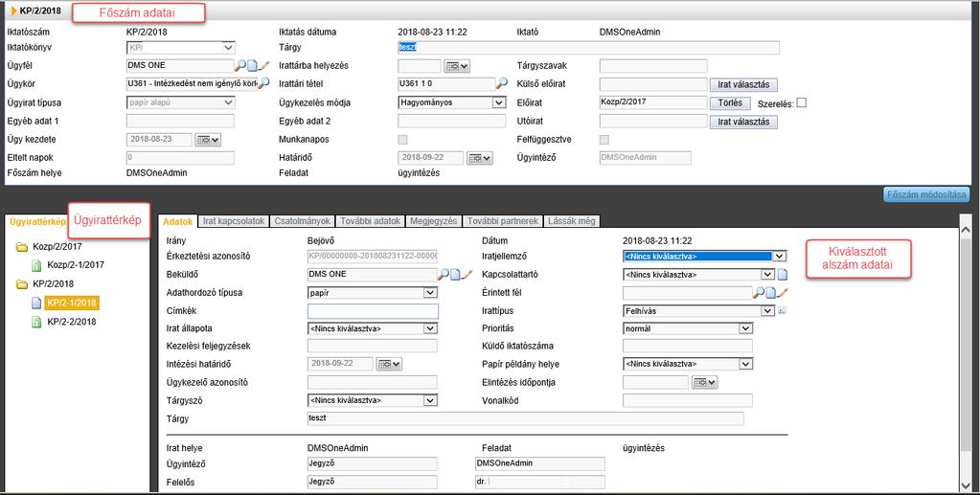Toggle the Szerelés checkbox

[801, 102]
